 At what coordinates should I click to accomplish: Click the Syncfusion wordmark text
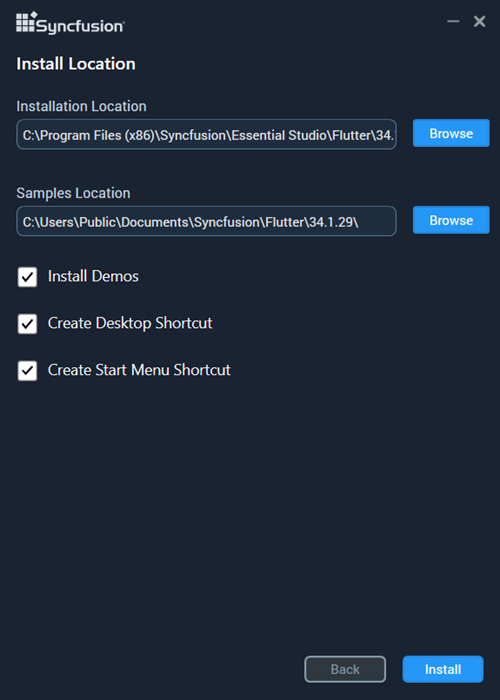tap(81, 26)
